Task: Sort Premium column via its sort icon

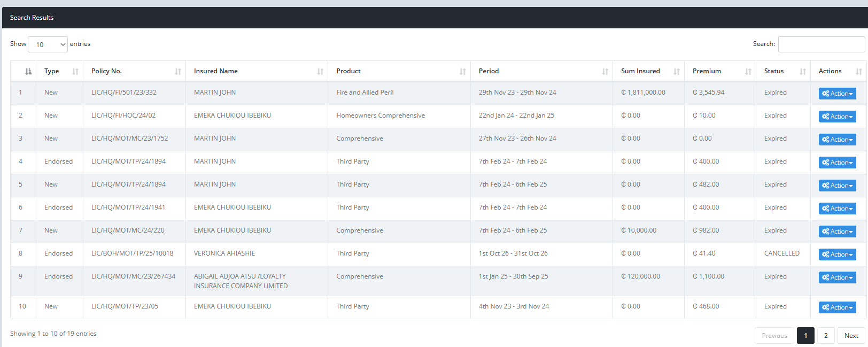Action: click(x=748, y=72)
